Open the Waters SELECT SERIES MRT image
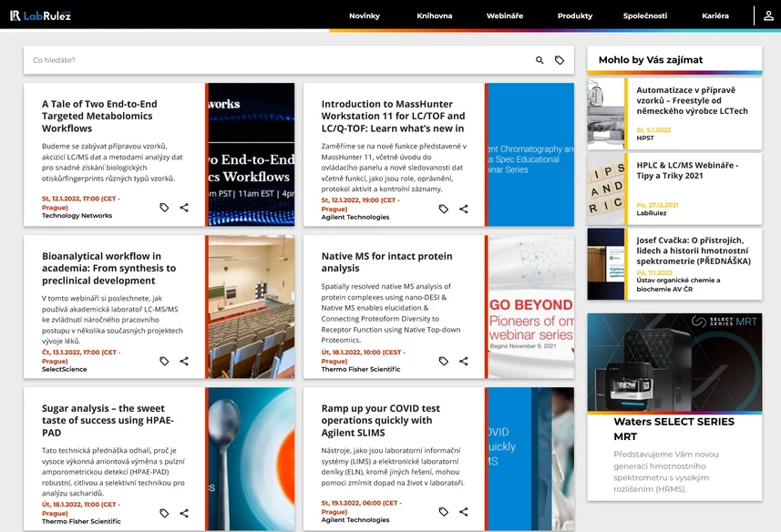This screenshot has width=781, height=532. [674, 363]
